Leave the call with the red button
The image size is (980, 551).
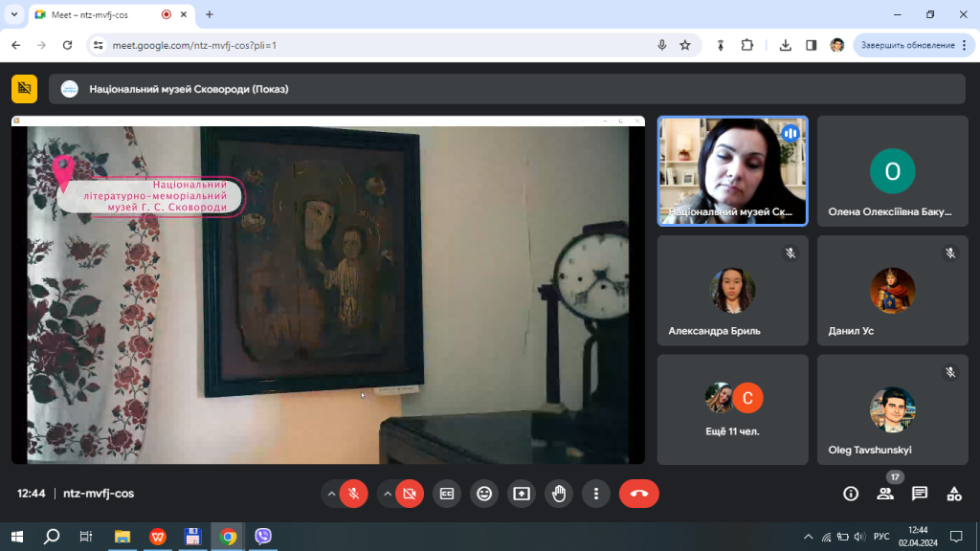click(638, 494)
